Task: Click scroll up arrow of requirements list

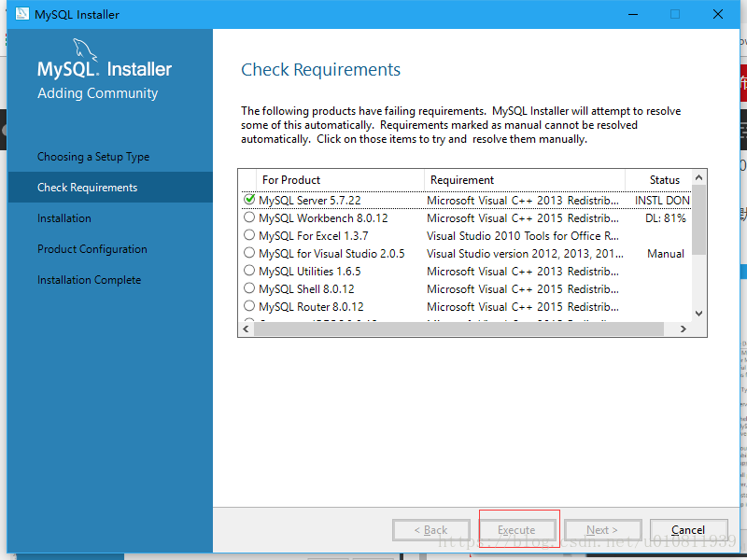Action: (x=698, y=177)
